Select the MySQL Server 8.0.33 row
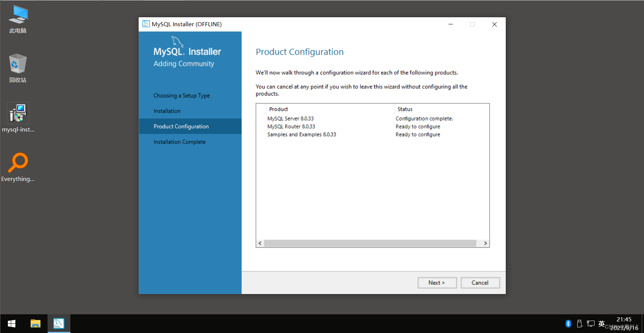Viewport: 644px width, 333px height. [372, 119]
